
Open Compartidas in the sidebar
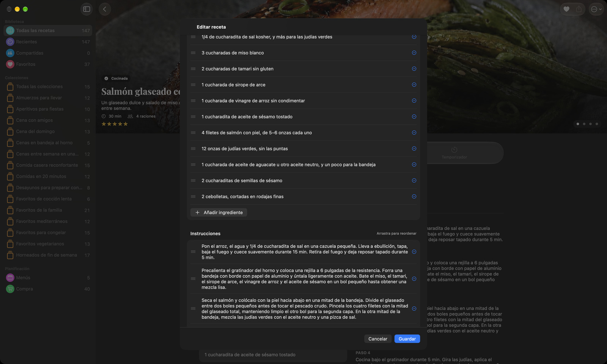click(48, 53)
